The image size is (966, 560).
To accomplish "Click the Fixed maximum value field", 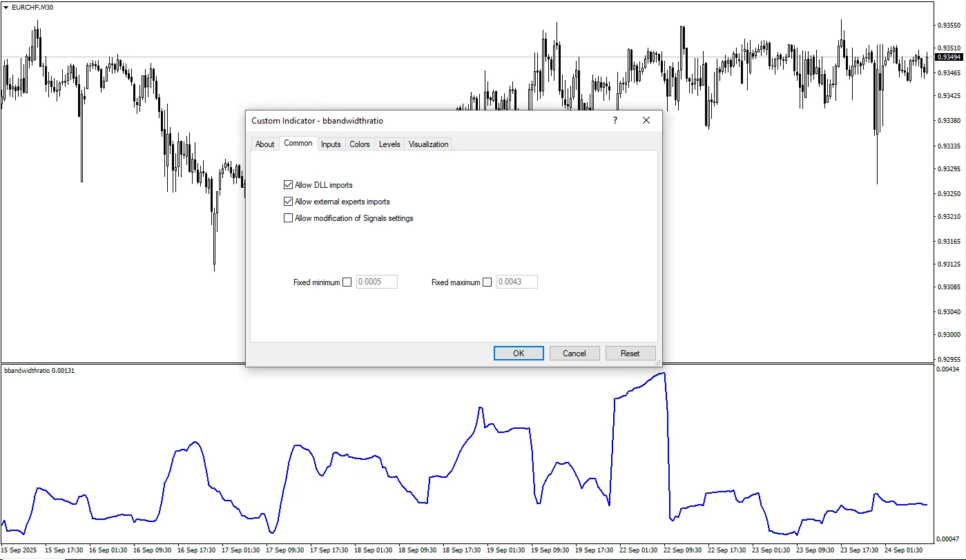I will click(516, 282).
